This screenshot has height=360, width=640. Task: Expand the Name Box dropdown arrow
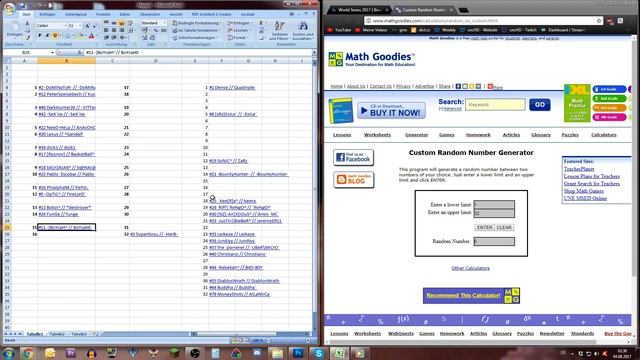pyautogui.click(x=52, y=53)
